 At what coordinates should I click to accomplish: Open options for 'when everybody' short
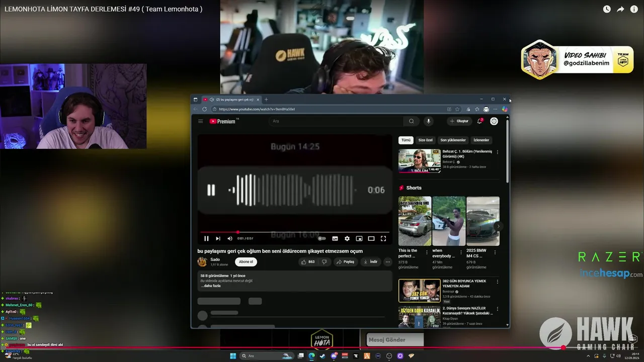(x=461, y=252)
